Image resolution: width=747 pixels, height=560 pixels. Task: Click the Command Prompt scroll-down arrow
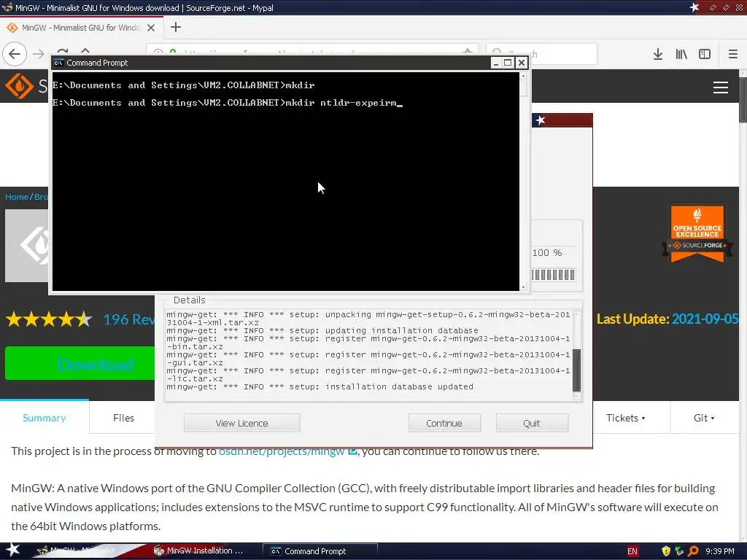coord(523,287)
